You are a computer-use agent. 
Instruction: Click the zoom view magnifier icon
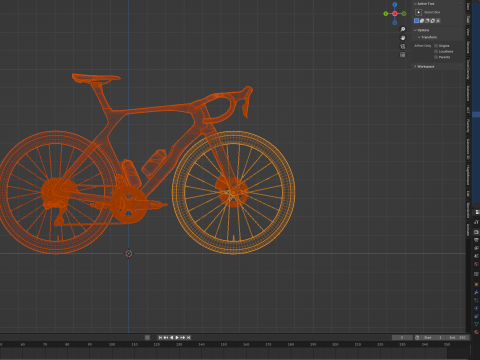[403, 29]
